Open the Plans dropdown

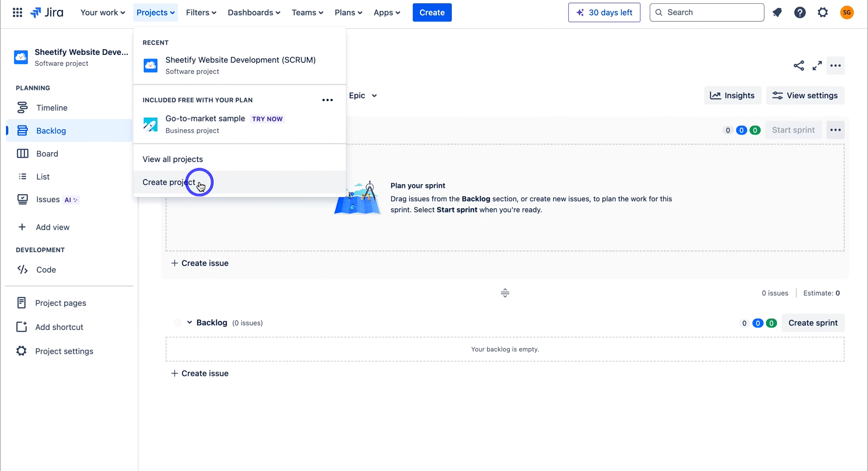coord(348,13)
